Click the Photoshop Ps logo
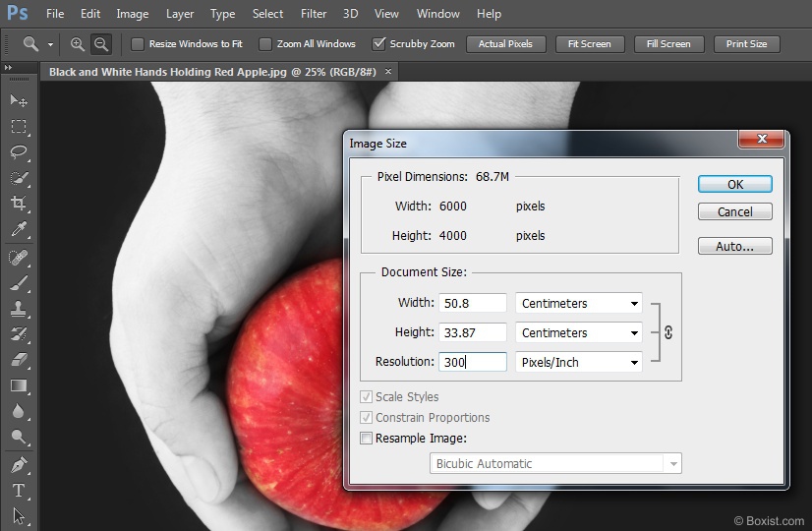812x531 pixels. point(17,13)
